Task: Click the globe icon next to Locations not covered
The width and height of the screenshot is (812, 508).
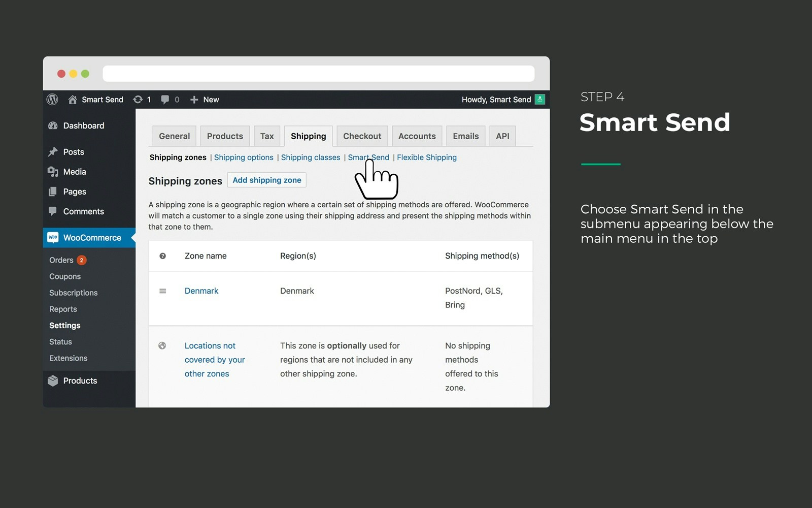Action: click(x=162, y=345)
